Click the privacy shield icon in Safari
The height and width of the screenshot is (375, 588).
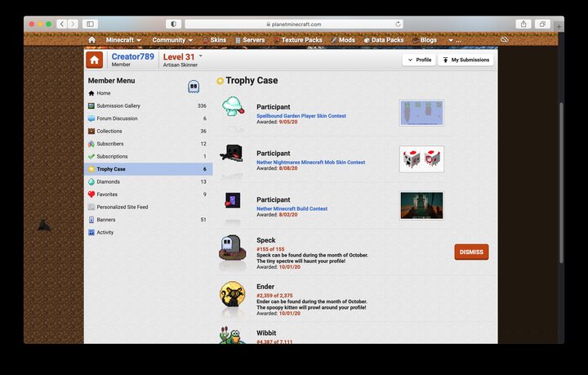coord(171,24)
